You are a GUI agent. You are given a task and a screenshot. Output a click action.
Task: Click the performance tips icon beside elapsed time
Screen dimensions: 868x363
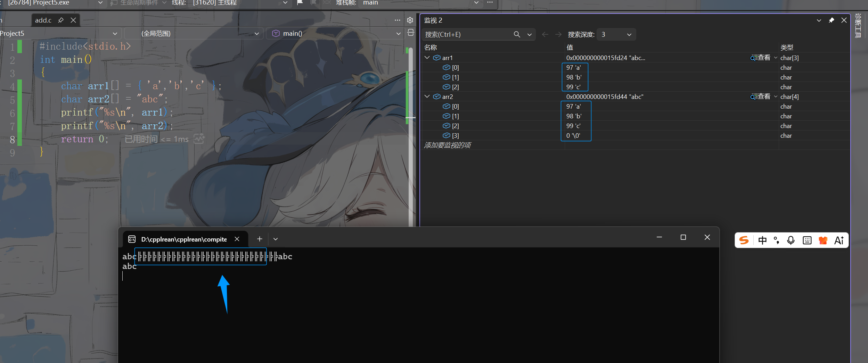[x=199, y=139]
